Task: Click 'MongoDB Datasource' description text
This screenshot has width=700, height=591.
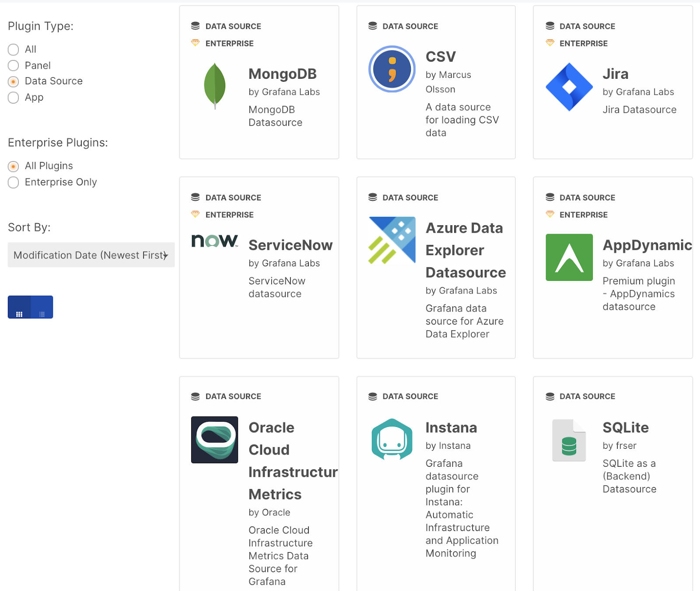Action: 275,116
